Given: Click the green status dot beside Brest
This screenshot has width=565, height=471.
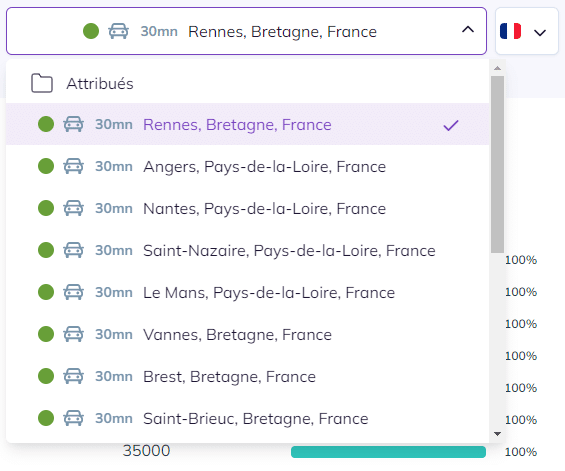Looking at the screenshot, I should [x=46, y=376].
